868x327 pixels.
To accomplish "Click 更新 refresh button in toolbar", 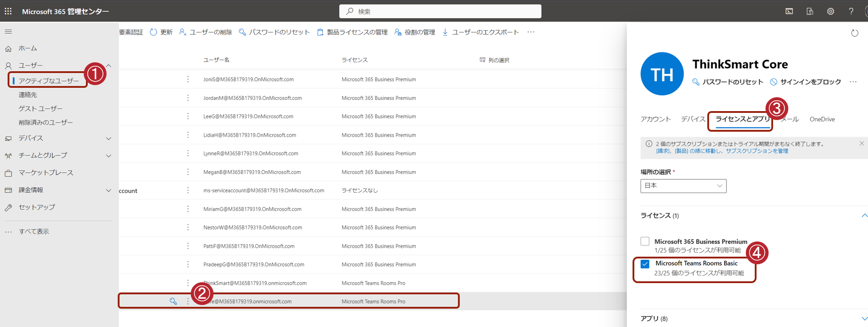I will tap(161, 32).
